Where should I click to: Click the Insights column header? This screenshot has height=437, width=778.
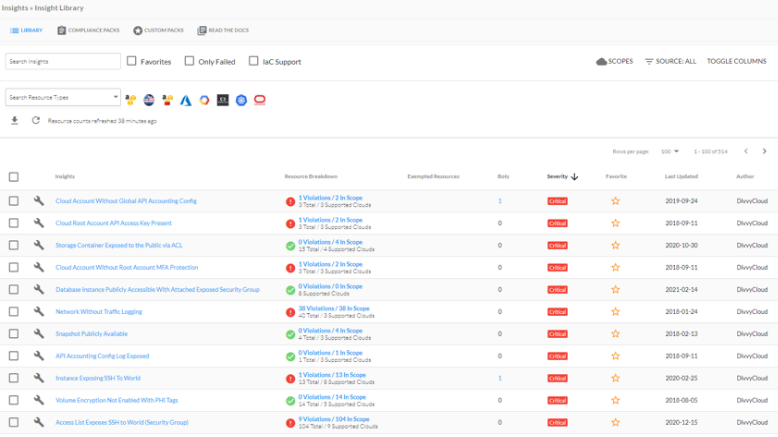[65, 177]
